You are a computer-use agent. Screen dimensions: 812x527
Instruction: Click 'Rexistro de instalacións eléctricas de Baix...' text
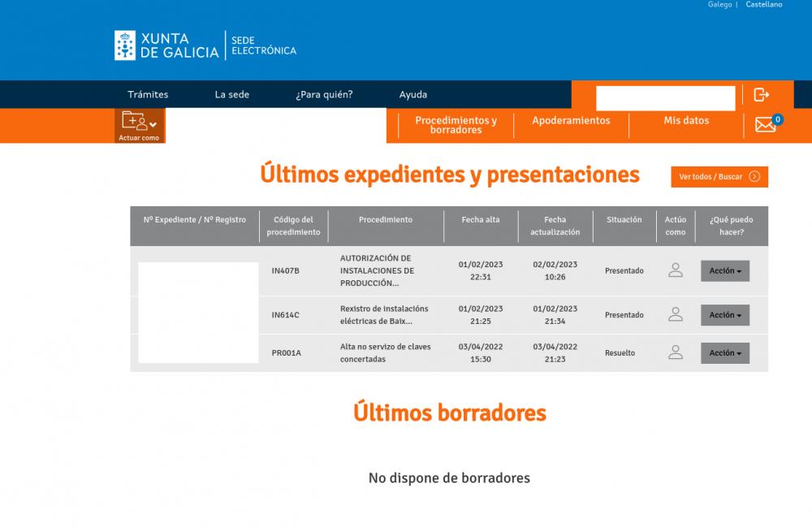(x=384, y=315)
